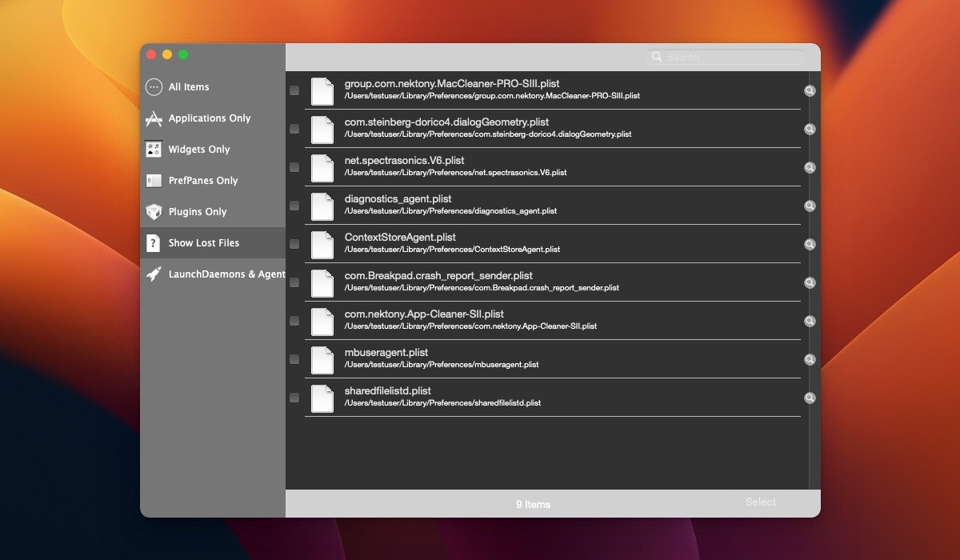960x560 pixels.
Task: Select the Applications Only icon
Action: (154, 118)
